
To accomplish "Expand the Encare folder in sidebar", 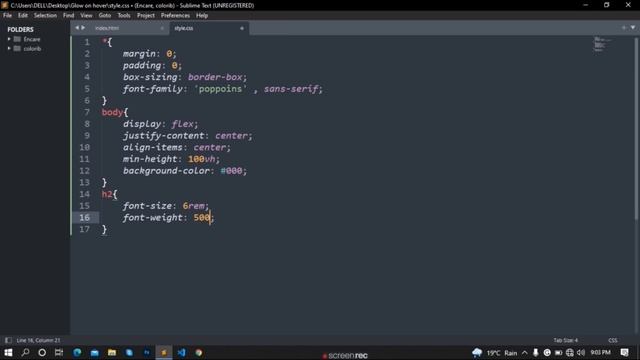I will point(9,39).
